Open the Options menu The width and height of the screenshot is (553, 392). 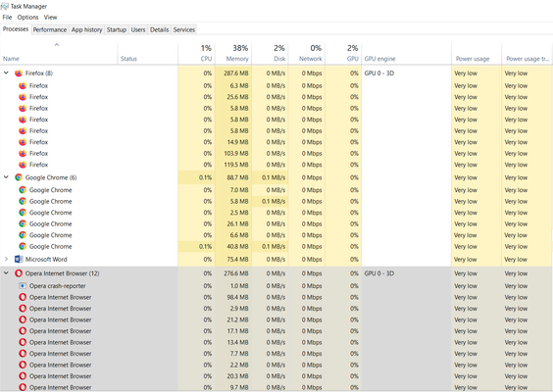coord(27,18)
